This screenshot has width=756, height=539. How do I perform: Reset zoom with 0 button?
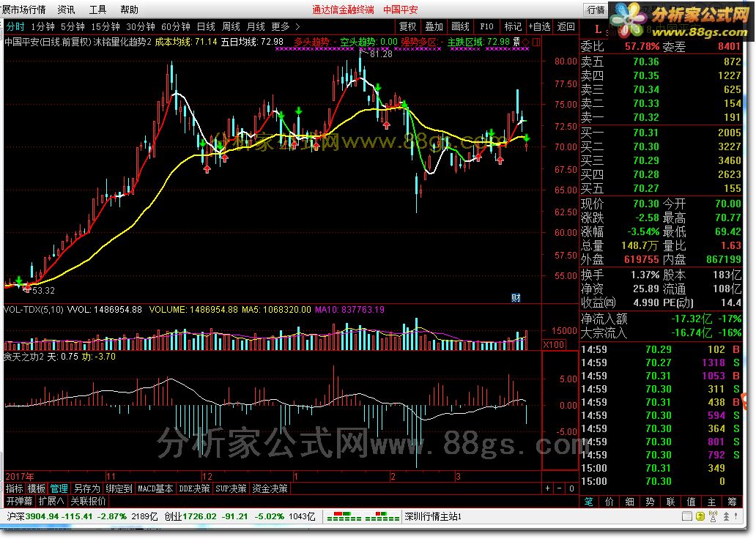pos(571,488)
